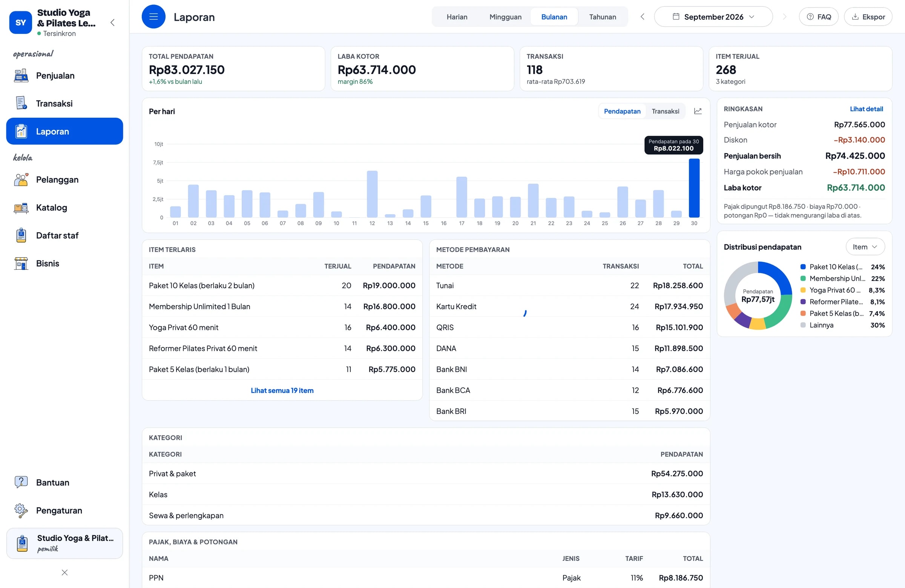Select the Tahunan period tab
The height and width of the screenshot is (588, 905).
pos(603,17)
